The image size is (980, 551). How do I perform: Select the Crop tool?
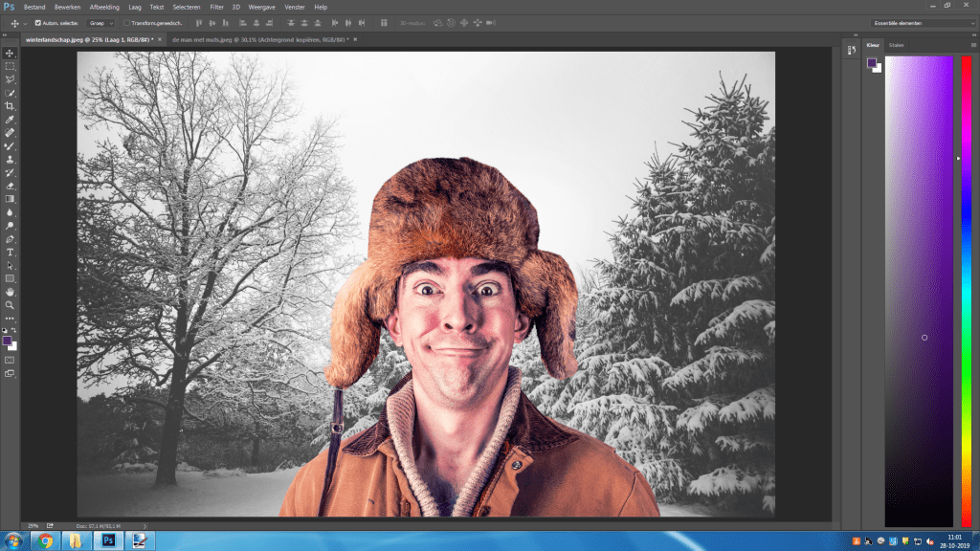click(x=10, y=106)
